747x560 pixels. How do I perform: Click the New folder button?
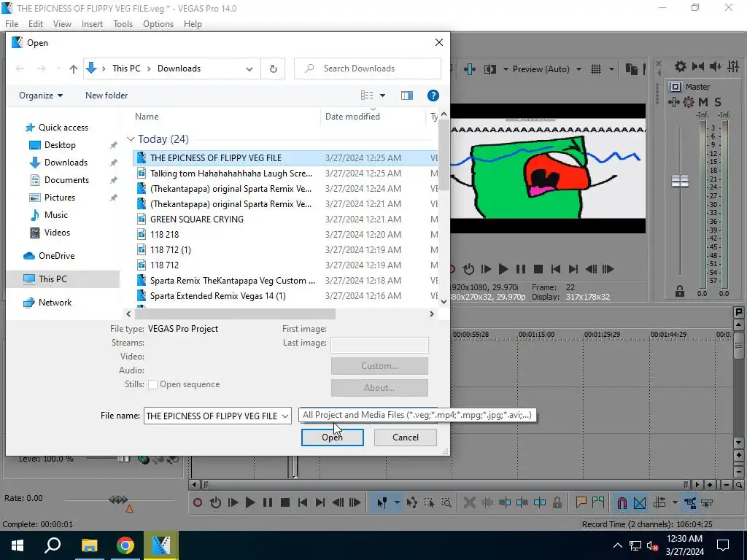pyautogui.click(x=107, y=96)
